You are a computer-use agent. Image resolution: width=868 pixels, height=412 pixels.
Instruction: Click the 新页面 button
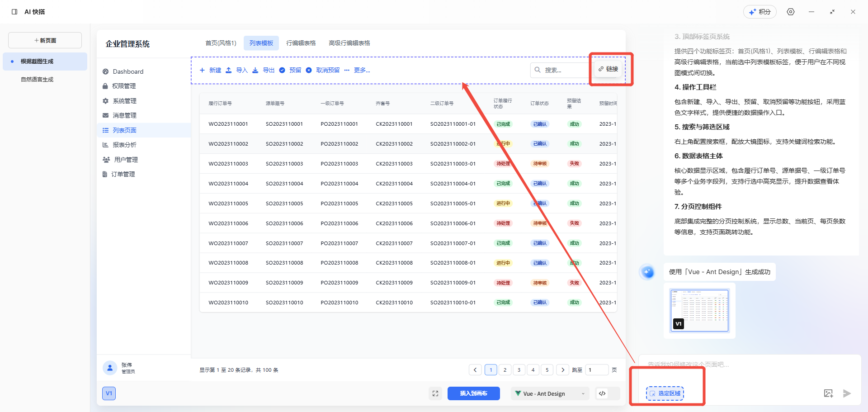tap(45, 40)
